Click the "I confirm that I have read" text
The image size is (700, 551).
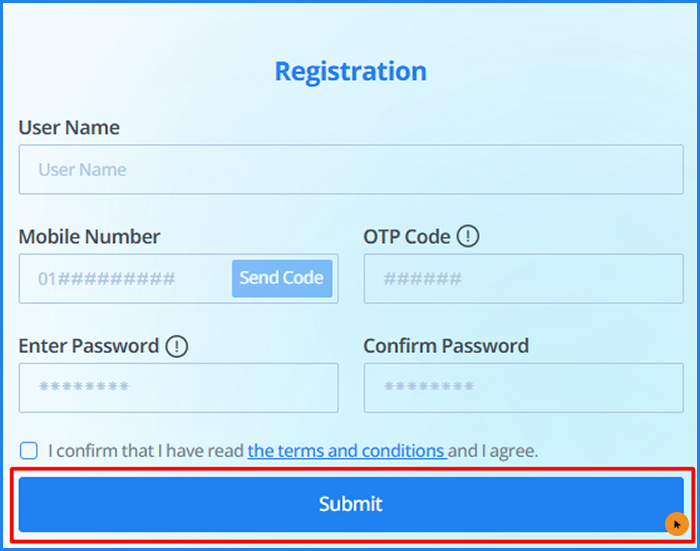pos(146,451)
